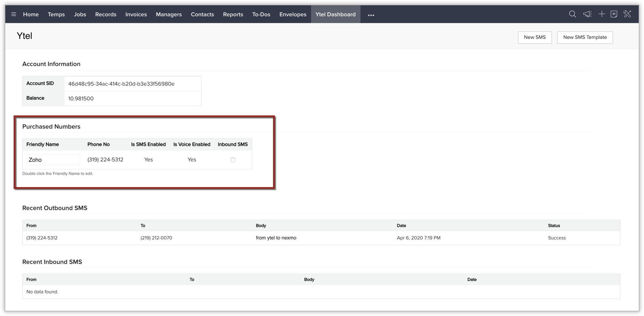Click the Account Information heading
Screen dimensions: 644x316
[51, 64]
